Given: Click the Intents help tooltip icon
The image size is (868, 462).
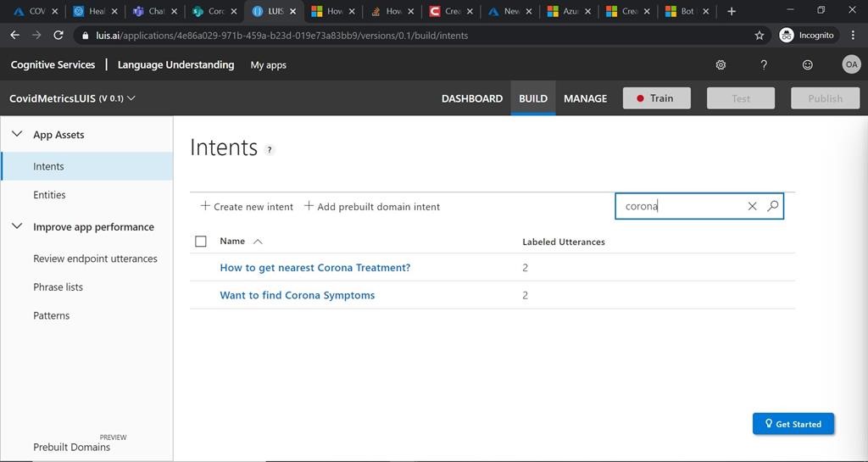Looking at the screenshot, I should click(270, 150).
